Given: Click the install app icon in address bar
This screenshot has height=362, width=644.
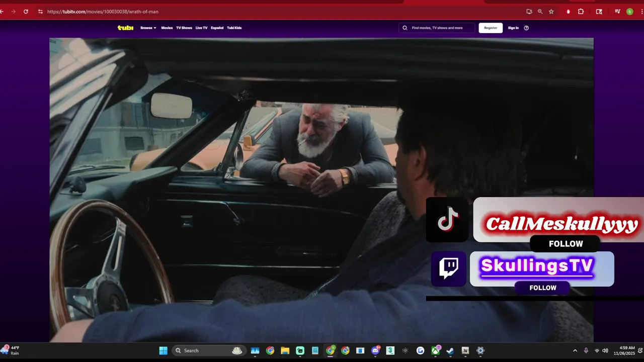Looking at the screenshot, I should (529, 12).
